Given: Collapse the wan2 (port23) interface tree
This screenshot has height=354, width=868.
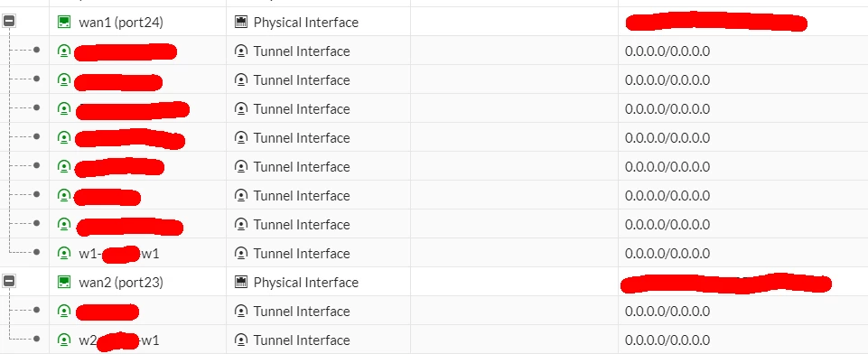Looking at the screenshot, I should pyautogui.click(x=9, y=282).
